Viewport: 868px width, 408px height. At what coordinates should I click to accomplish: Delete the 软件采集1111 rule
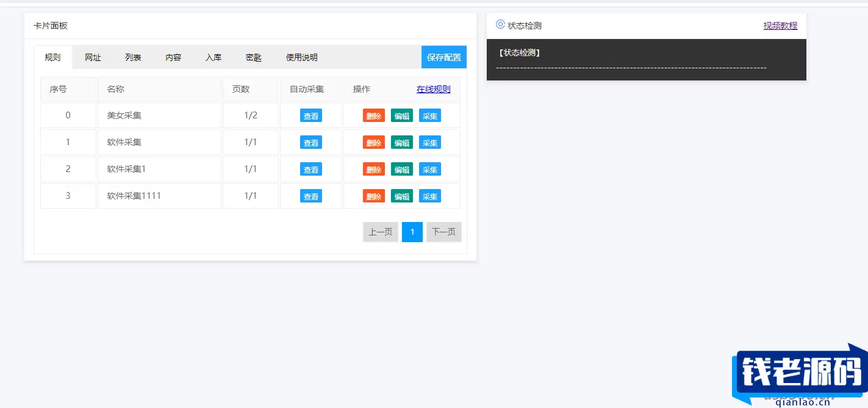[x=374, y=196]
